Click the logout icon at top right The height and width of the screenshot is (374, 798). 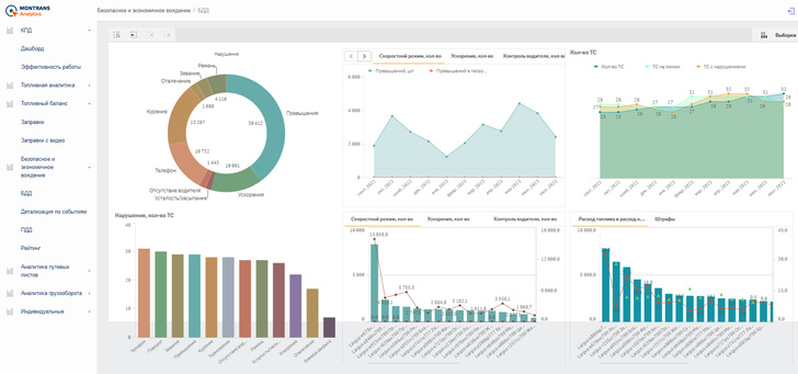790,10
